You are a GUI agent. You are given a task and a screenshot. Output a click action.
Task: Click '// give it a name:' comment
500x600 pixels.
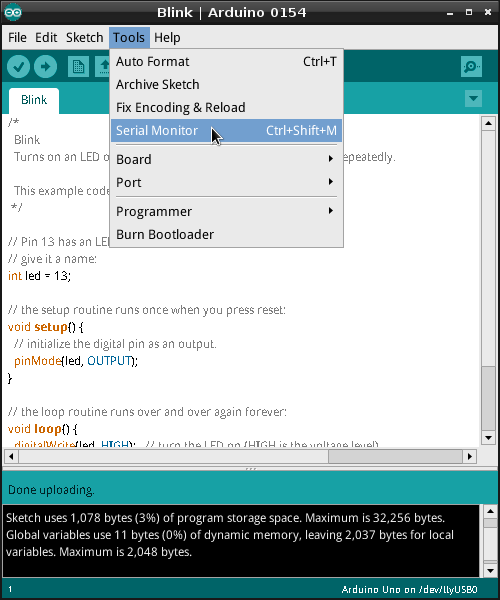click(x=52, y=259)
